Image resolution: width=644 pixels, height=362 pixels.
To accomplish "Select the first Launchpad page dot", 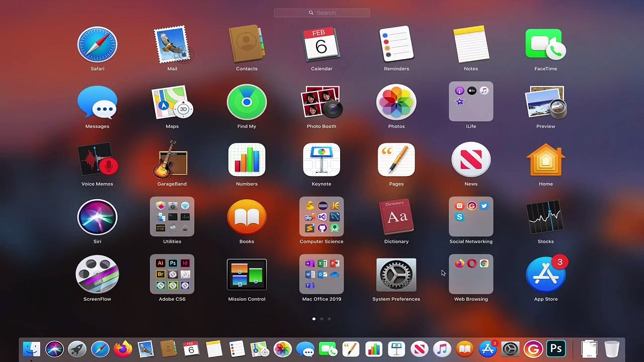I will [314, 319].
